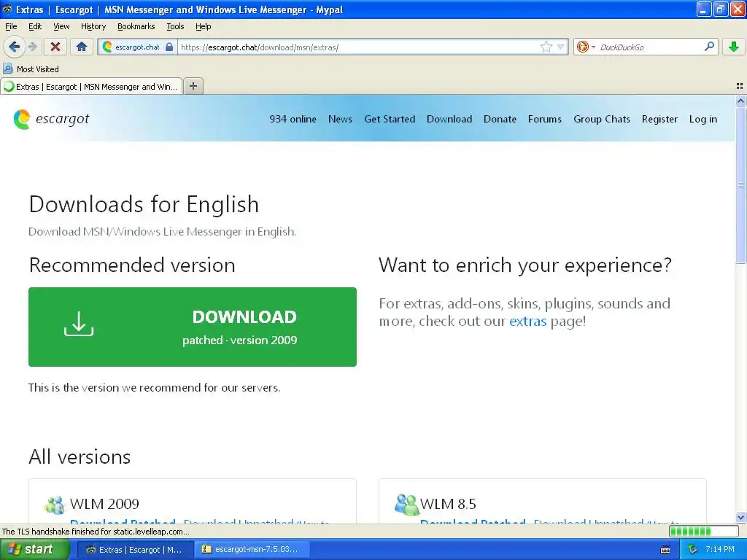Screen dimensions: 747x560
Task: Switch to the escargot-msn-7.5.03 taskbar item
Action: pos(253,549)
